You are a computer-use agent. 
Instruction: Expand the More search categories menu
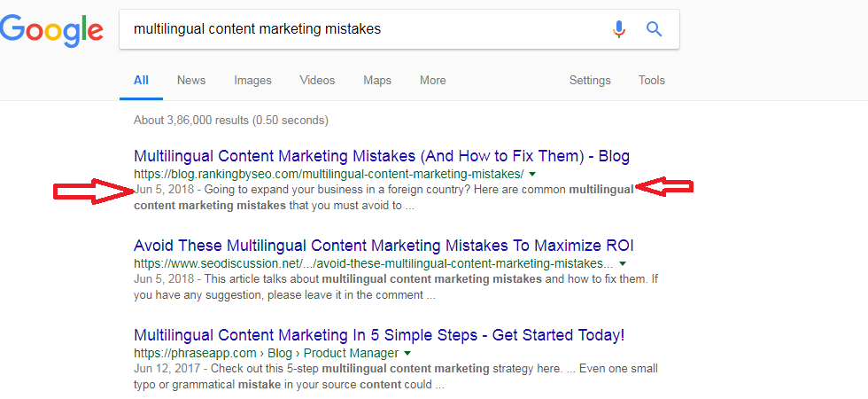[432, 81]
